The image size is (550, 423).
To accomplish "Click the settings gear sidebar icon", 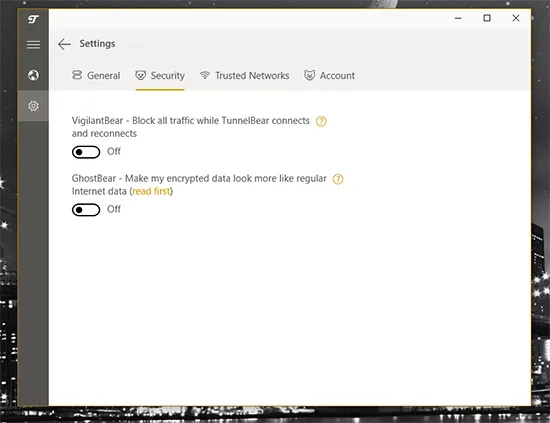I will coord(33,106).
